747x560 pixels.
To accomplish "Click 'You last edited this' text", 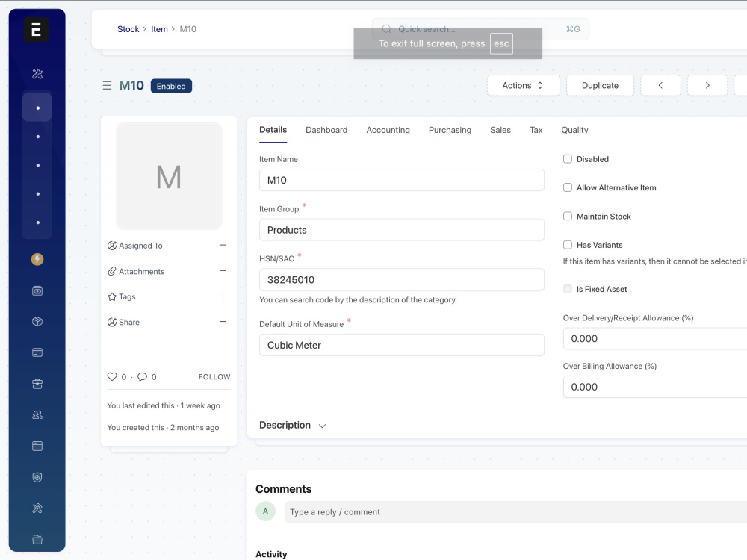I will 140,405.
